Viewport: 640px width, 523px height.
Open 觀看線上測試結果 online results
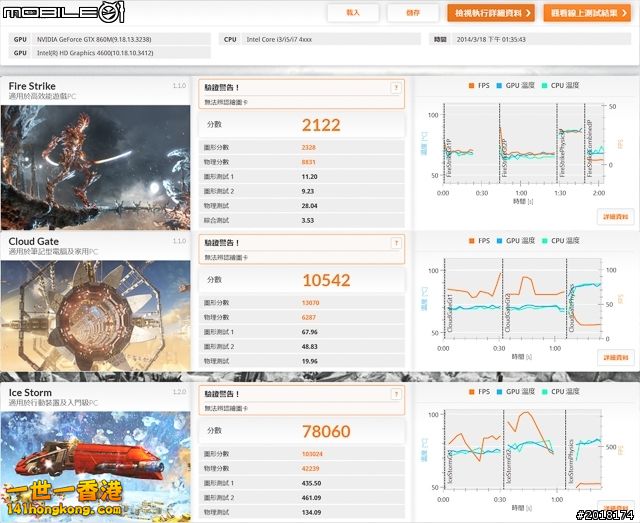coord(587,13)
